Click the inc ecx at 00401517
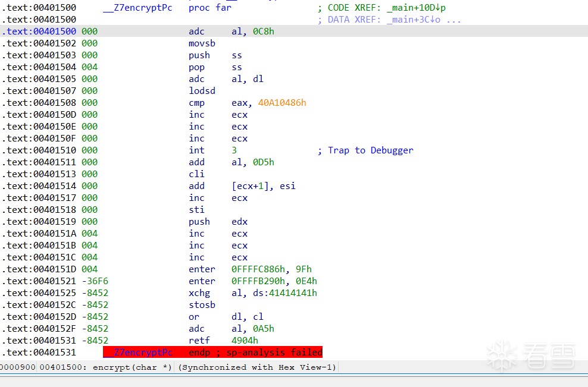Screen dimensions: 588x387 point(218,198)
